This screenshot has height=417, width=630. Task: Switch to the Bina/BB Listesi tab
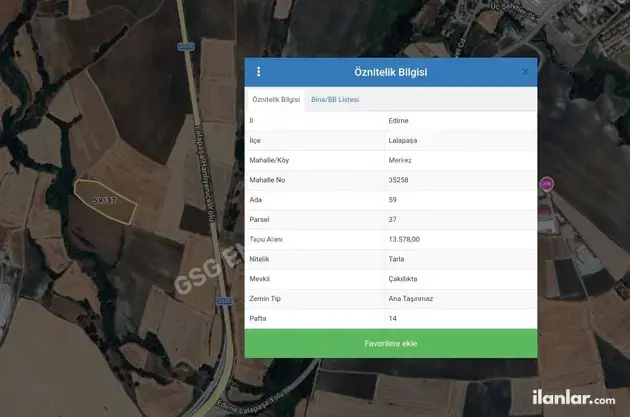tap(335, 99)
